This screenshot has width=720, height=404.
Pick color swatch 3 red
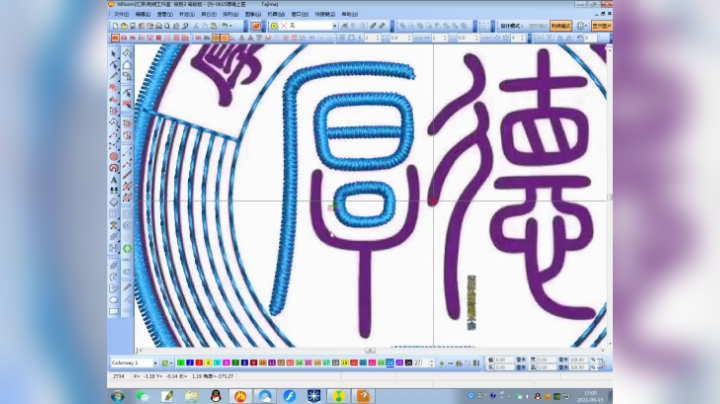coord(199,363)
